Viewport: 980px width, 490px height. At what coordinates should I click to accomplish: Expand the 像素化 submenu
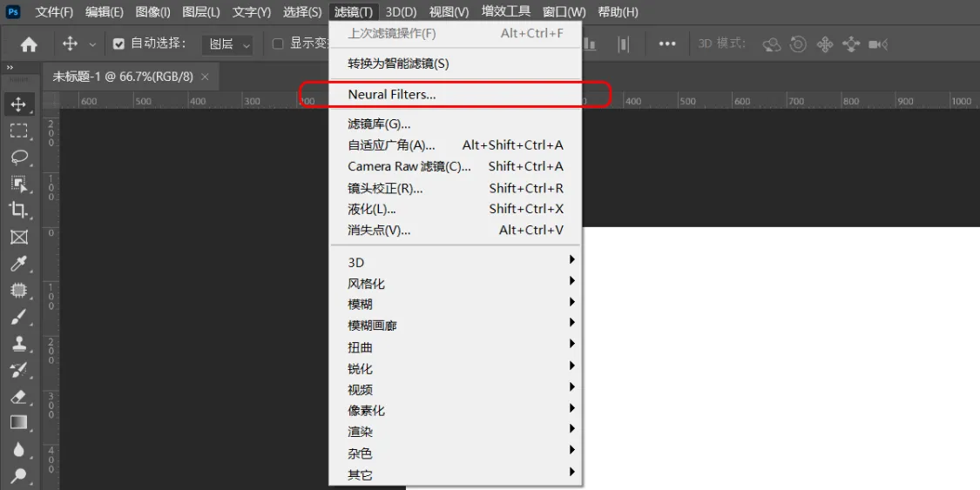tap(456, 411)
